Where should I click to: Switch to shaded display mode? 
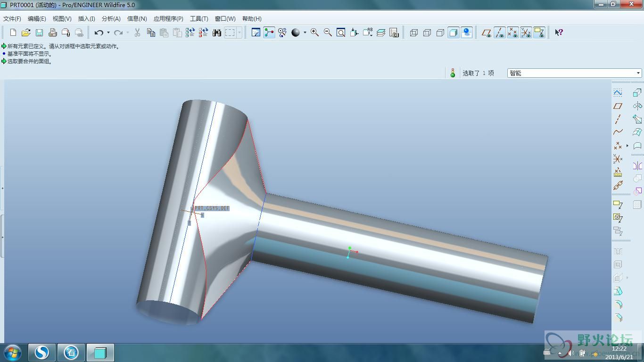(454, 33)
